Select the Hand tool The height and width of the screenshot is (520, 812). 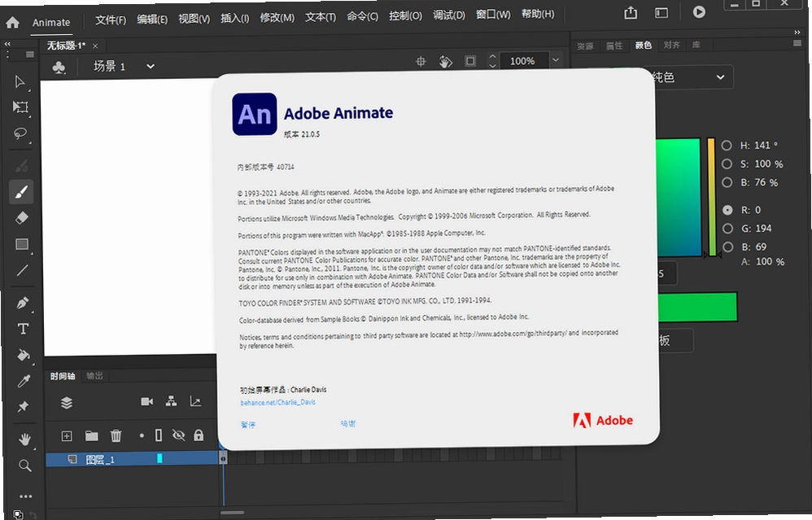click(24, 439)
